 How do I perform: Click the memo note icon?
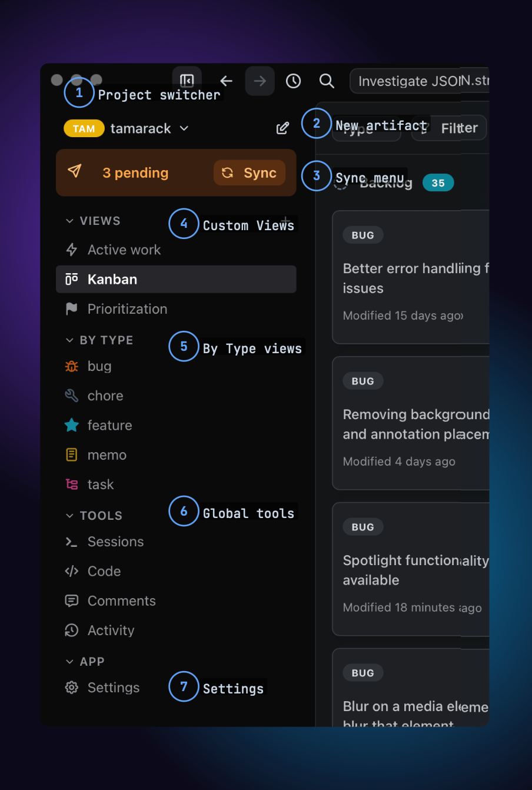(72, 454)
